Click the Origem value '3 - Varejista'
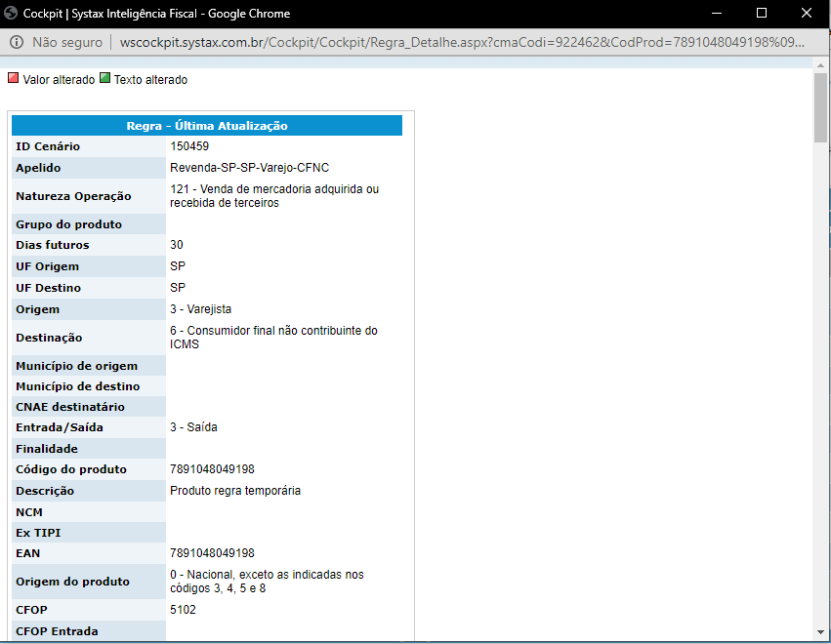Image resolution: width=831 pixels, height=644 pixels. pyautogui.click(x=200, y=309)
